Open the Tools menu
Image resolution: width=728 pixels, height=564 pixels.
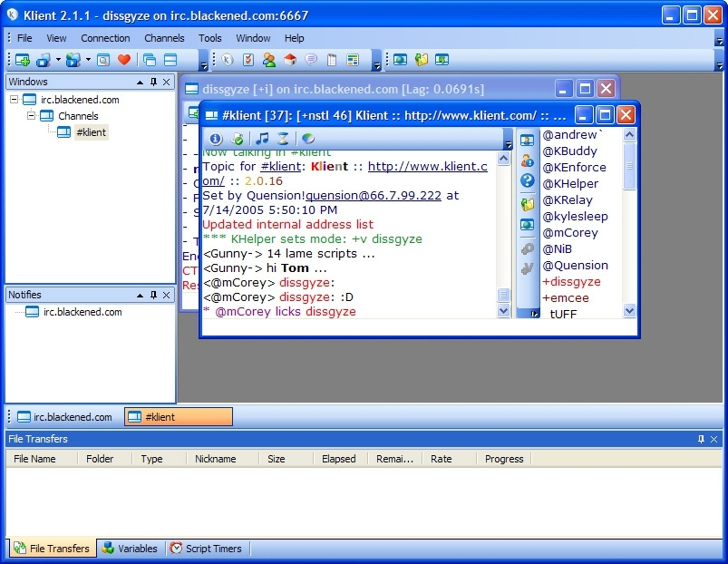(209, 38)
